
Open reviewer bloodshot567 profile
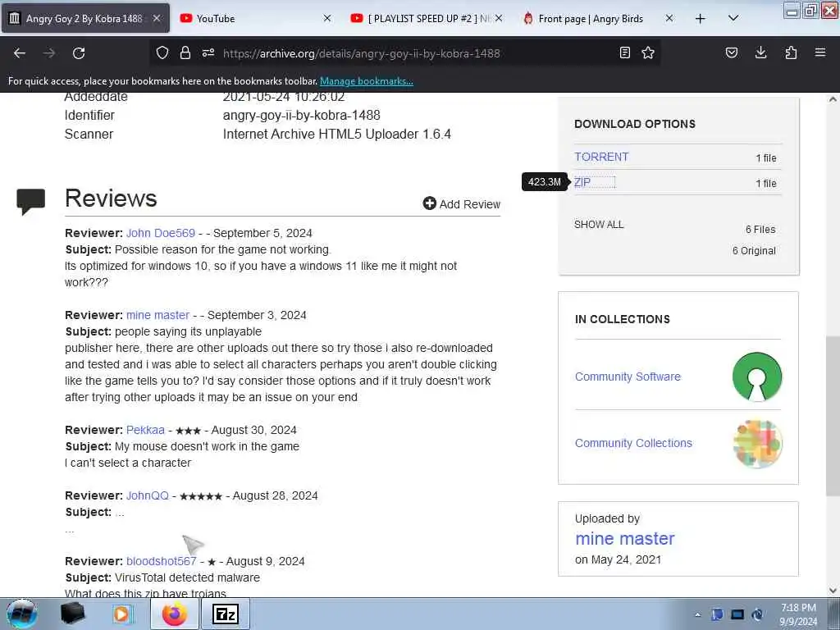(x=162, y=561)
